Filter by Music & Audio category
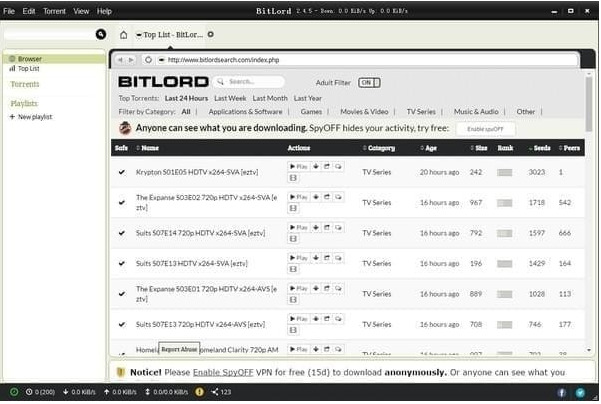The height and width of the screenshot is (404, 601). pos(476,112)
